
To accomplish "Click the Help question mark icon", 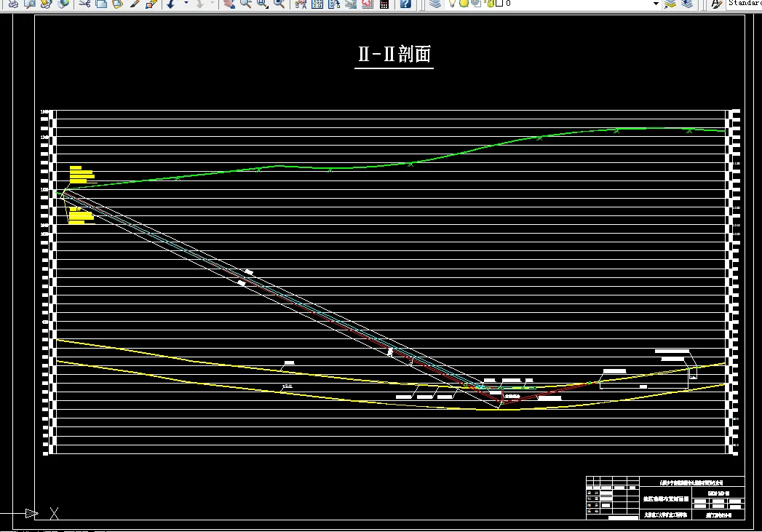I will (x=405, y=4).
